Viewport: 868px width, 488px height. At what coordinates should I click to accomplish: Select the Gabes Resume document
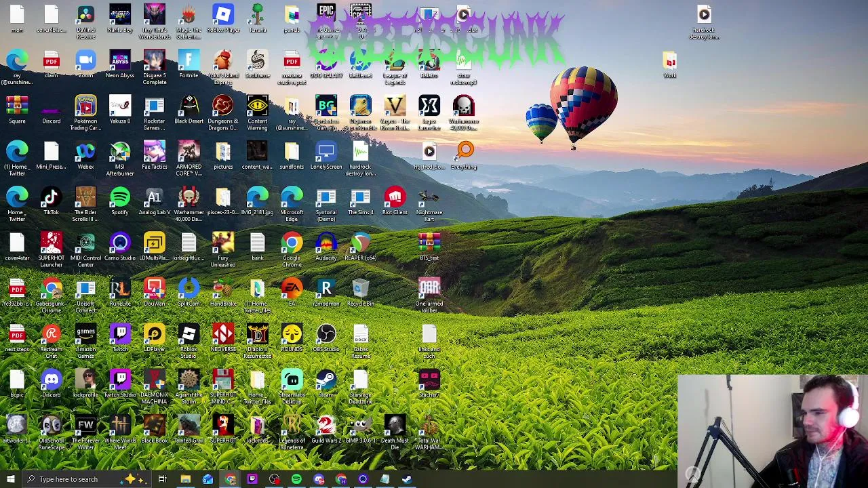coord(361,340)
